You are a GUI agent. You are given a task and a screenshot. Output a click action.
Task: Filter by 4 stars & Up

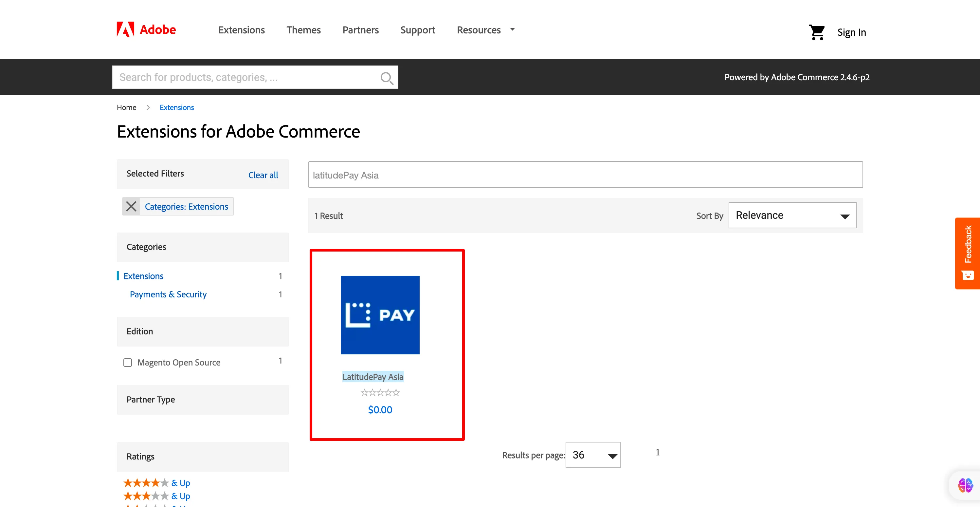157,483
